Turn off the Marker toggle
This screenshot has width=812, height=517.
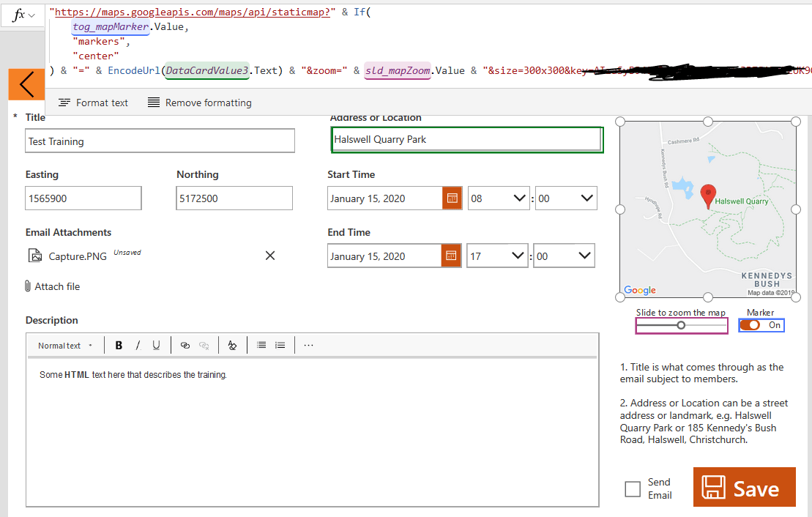pyautogui.click(x=761, y=325)
